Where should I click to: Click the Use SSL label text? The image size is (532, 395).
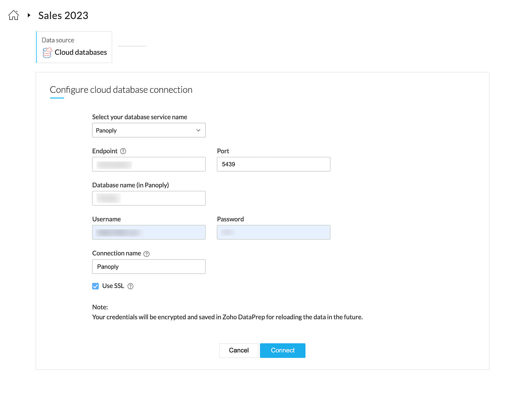coord(113,286)
